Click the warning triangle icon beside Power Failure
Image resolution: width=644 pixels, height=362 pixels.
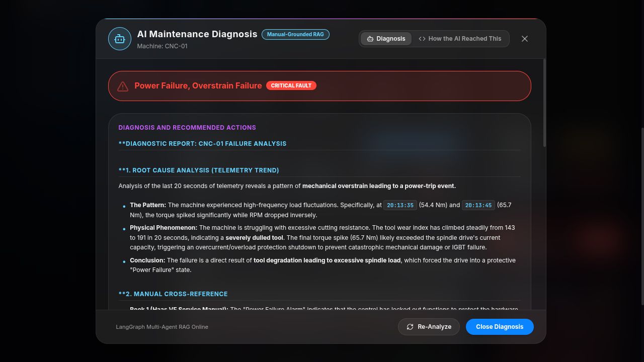[x=123, y=86]
